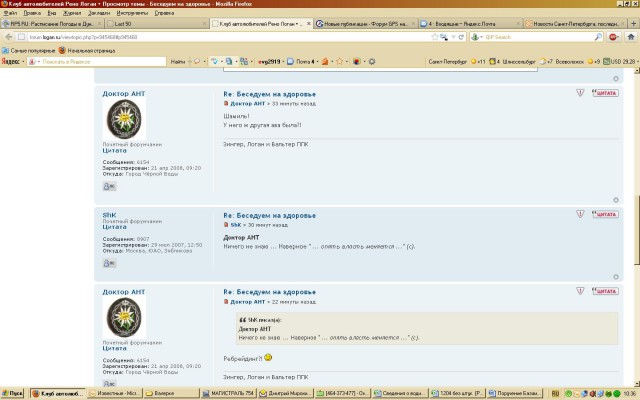Click the red Adblock icon near search
Screen dimensions: 640x400
click(613, 37)
